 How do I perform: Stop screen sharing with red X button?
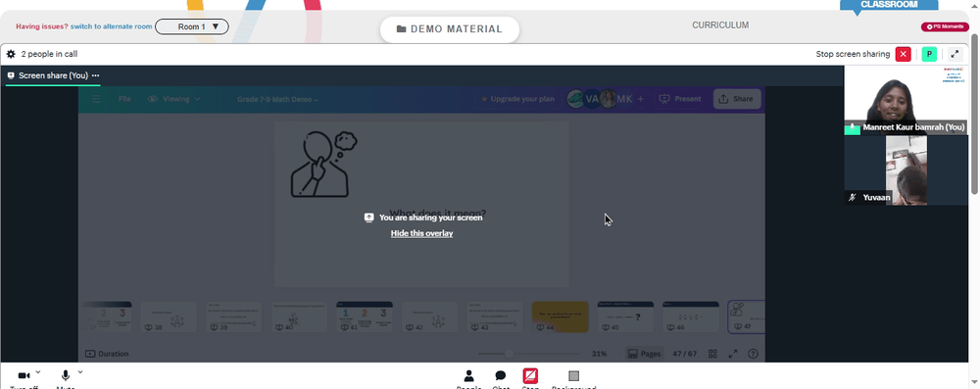904,54
